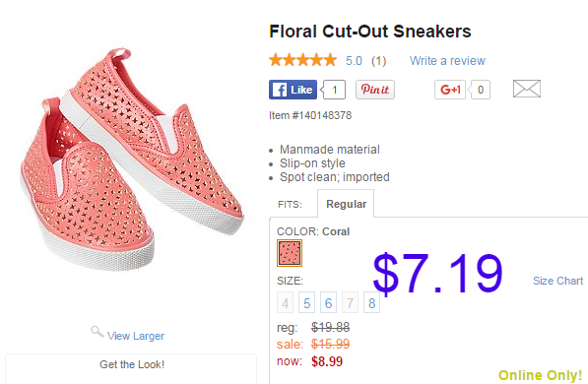Click the magnifying glass beside View Larger
Viewport: 588px width, 384px height.
tap(97, 332)
